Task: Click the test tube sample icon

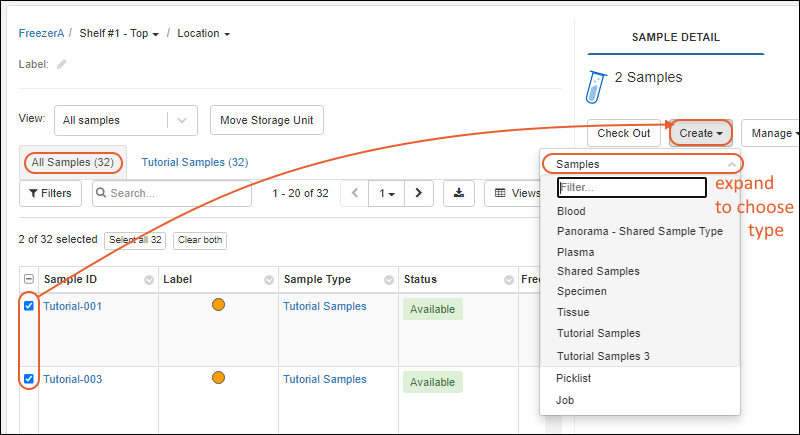Action: [596, 85]
